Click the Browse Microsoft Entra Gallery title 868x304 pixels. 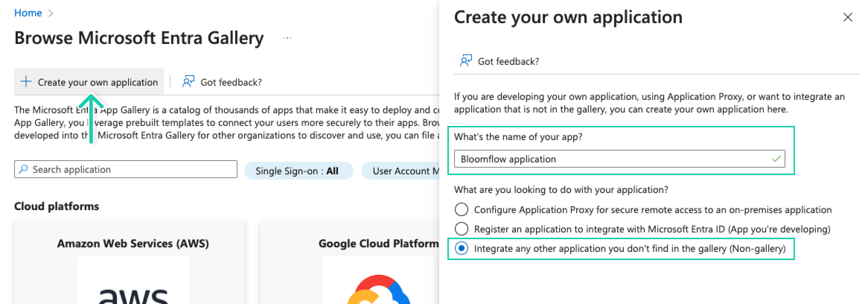pos(139,38)
